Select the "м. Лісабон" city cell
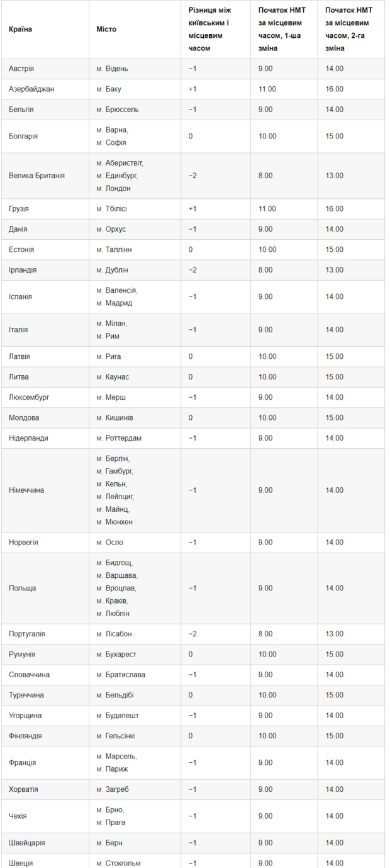Viewport: 390px width, 868px height. pyautogui.click(x=114, y=634)
